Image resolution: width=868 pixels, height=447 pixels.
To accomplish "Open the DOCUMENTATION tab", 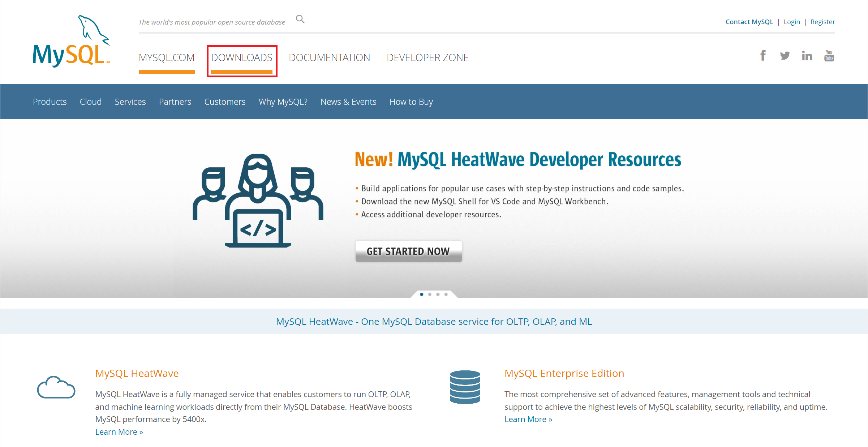I will point(329,57).
